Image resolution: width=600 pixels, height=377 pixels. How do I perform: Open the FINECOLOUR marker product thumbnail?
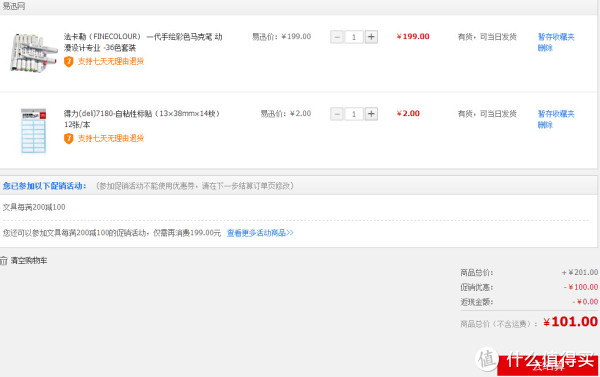coord(33,53)
